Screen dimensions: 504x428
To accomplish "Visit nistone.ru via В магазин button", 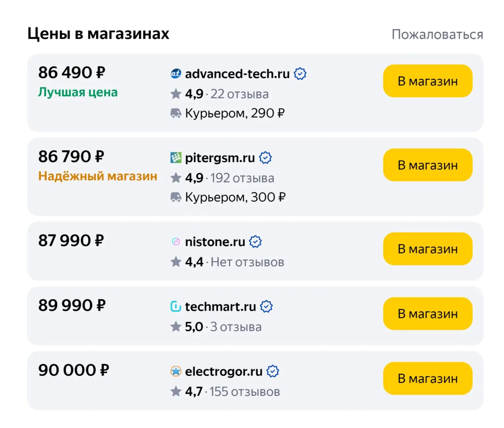I will [x=428, y=249].
